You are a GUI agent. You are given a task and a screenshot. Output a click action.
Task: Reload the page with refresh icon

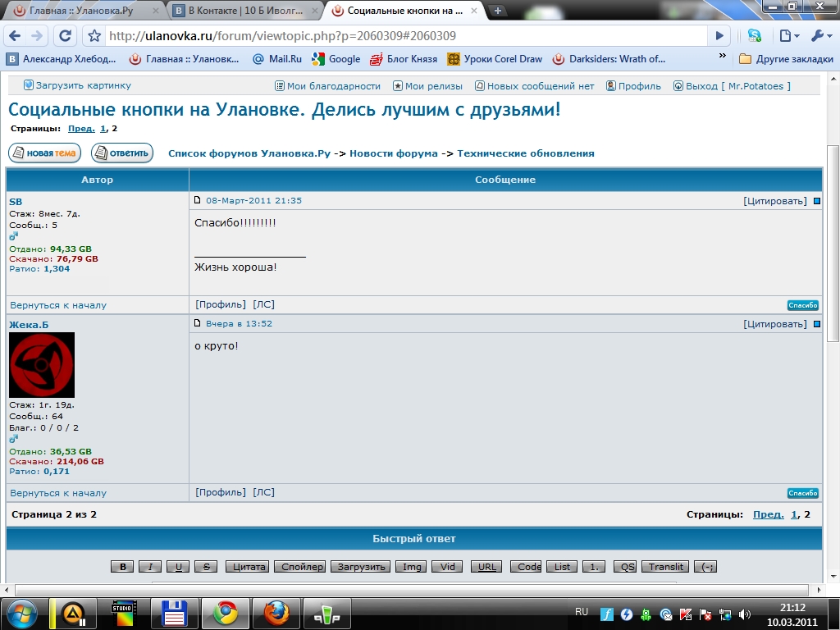pyautogui.click(x=66, y=36)
